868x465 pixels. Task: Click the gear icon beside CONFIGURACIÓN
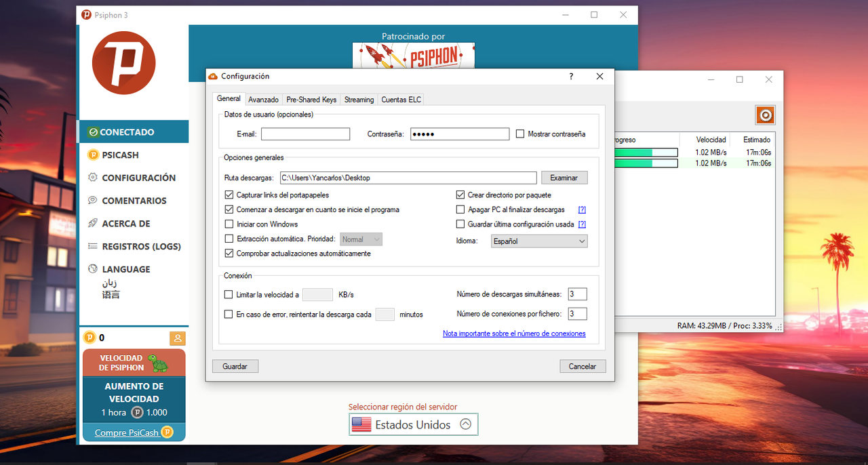pos(93,178)
